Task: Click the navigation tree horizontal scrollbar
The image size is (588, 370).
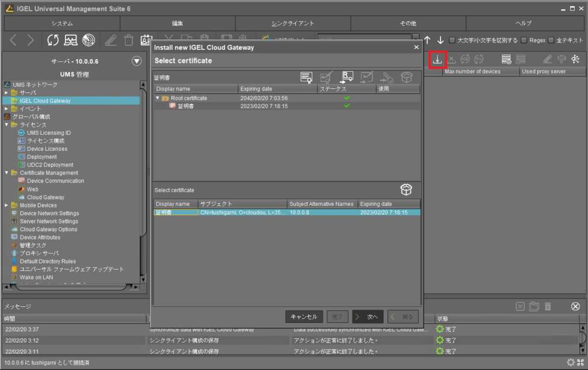Action: click(71, 287)
